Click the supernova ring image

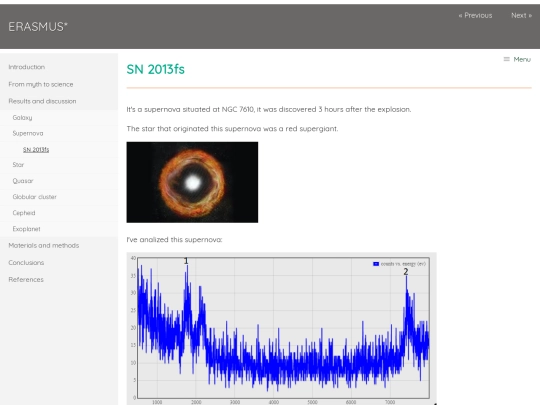pyautogui.click(x=192, y=182)
